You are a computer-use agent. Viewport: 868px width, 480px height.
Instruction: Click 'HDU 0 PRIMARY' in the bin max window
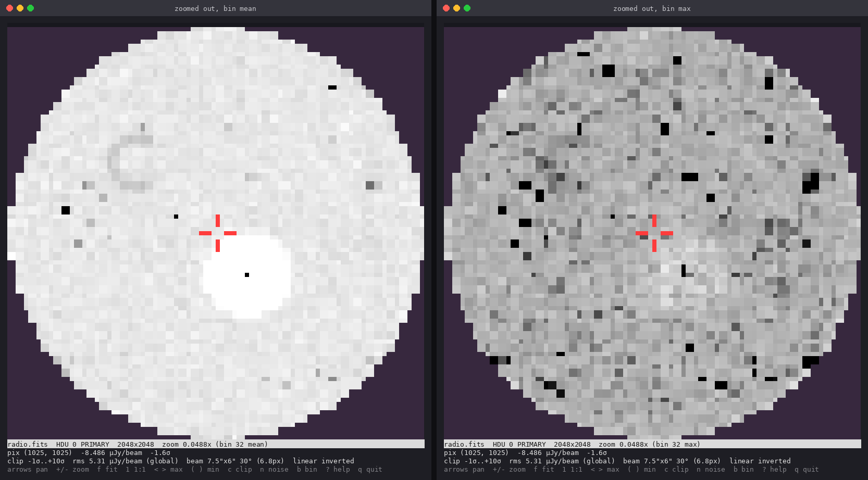519,445
